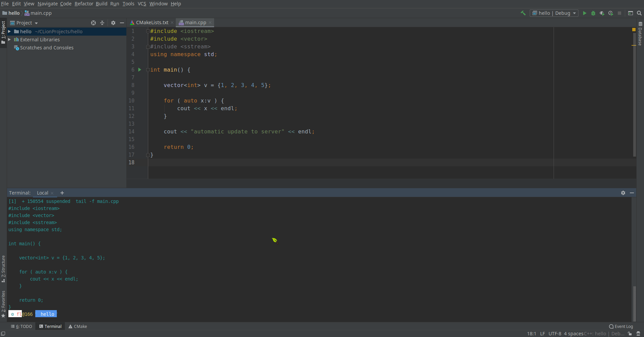Click the "automatic update to server" string in the editor
The image size is (644, 337).
click(238, 132)
